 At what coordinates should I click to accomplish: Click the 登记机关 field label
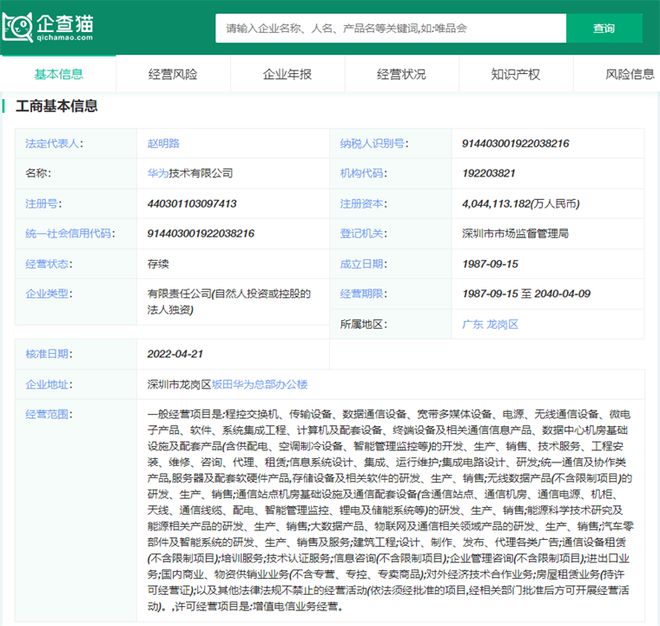point(363,233)
